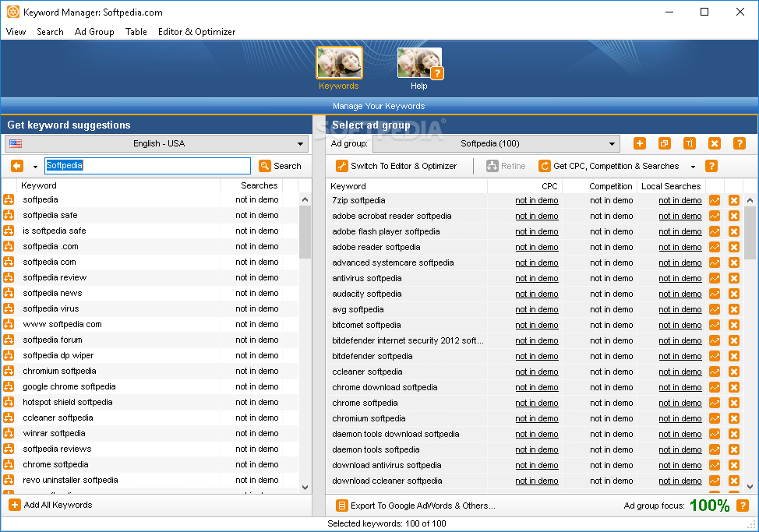Screen dimensions: 759x532
Task: Click the suggestions list scrollbar thumb
Action: (x=305, y=232)
